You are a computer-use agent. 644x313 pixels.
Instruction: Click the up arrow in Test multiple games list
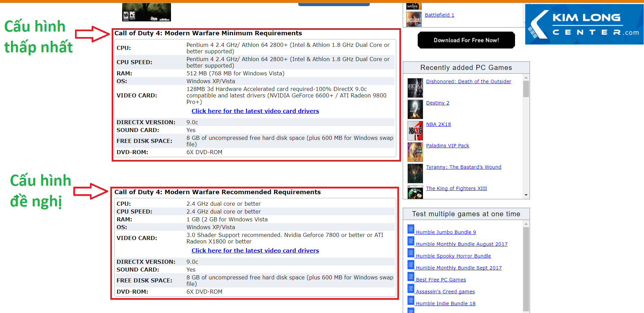(x=526, y=223)
